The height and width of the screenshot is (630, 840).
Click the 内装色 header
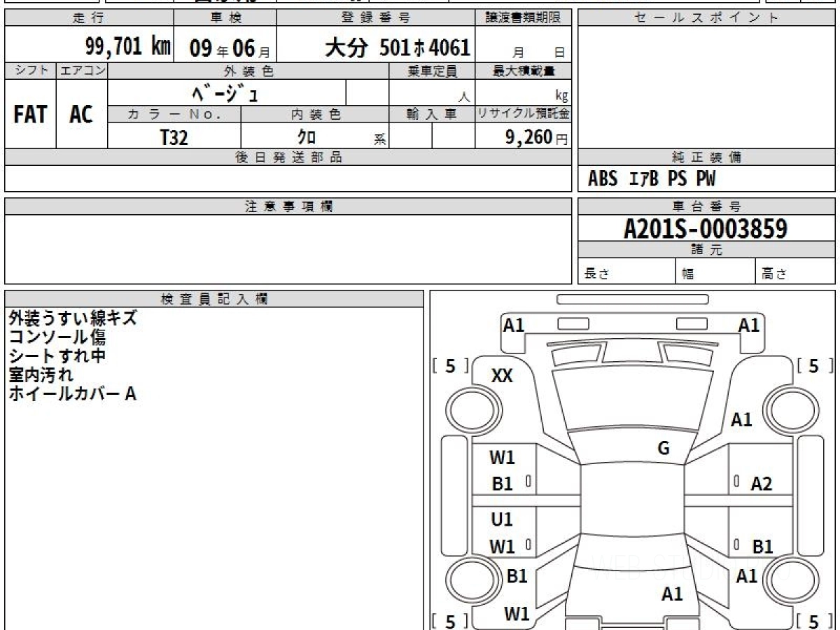315,114
